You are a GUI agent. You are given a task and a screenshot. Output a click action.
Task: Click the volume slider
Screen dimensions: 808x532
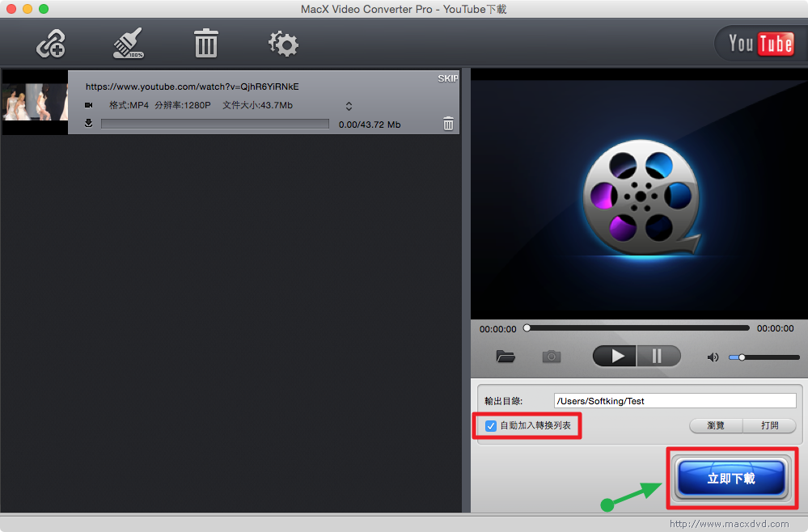[764, 357]
